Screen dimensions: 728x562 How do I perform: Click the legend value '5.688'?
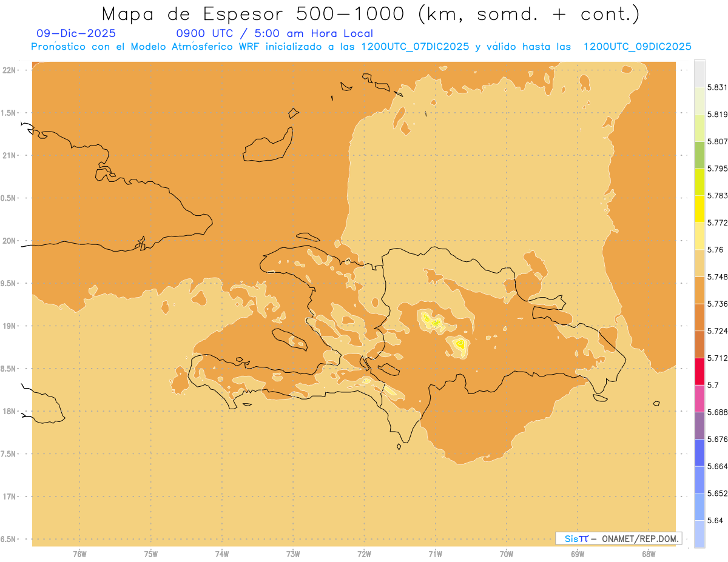(x=718, y=412)
